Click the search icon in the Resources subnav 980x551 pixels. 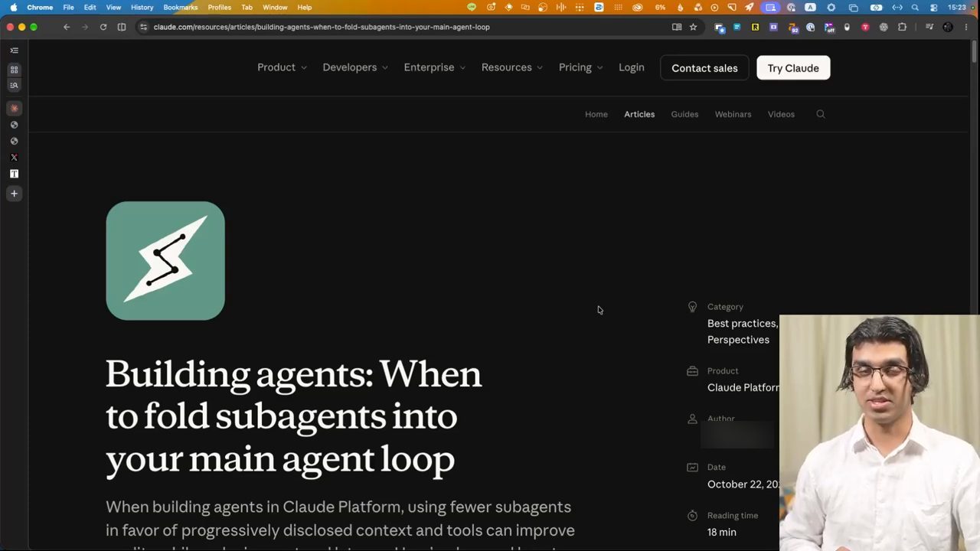[821, 114]
